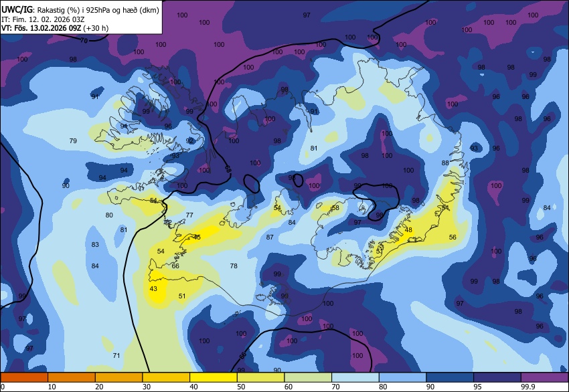This screenshot has height=392, width=569.
Task: Pick the pale yellow 50–60 legend swatch
Action: pos(260,377)
